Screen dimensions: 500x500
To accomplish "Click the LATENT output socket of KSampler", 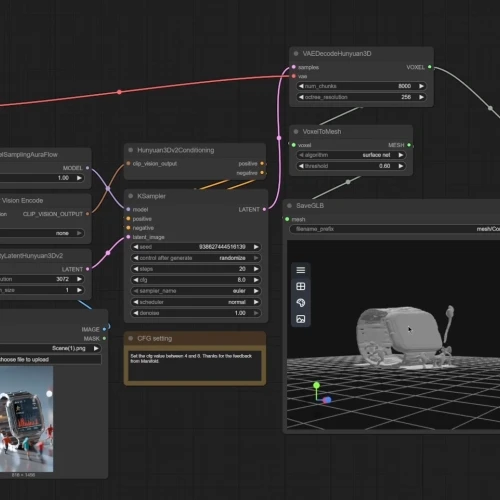I will [264, 209].
